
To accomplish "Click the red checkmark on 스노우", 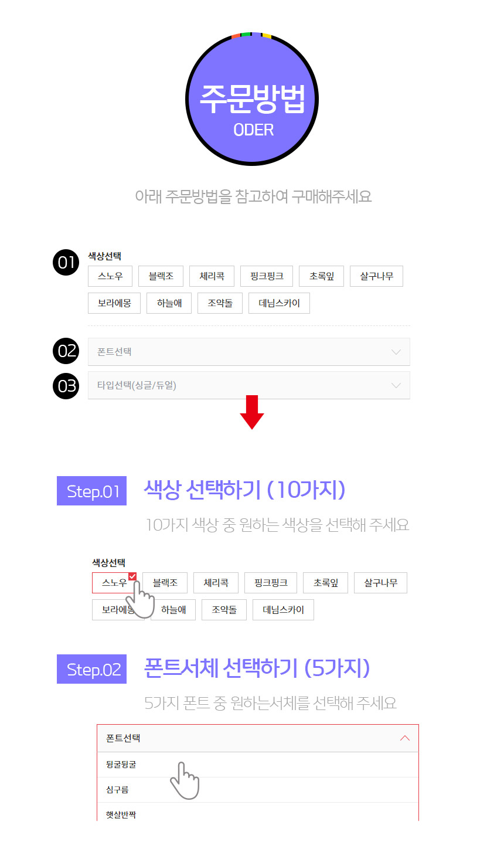I will (132, 576).
